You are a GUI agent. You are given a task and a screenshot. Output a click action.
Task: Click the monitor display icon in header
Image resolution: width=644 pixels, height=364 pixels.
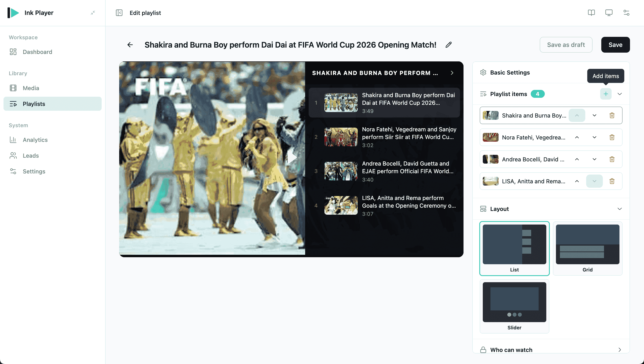pyautogui.click(x=609, y=12)
